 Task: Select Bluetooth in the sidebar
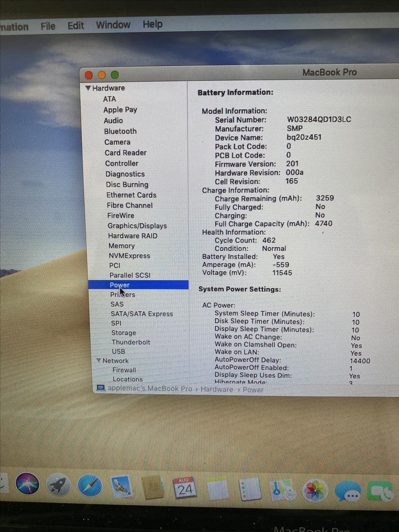click(x=120, y=131)
